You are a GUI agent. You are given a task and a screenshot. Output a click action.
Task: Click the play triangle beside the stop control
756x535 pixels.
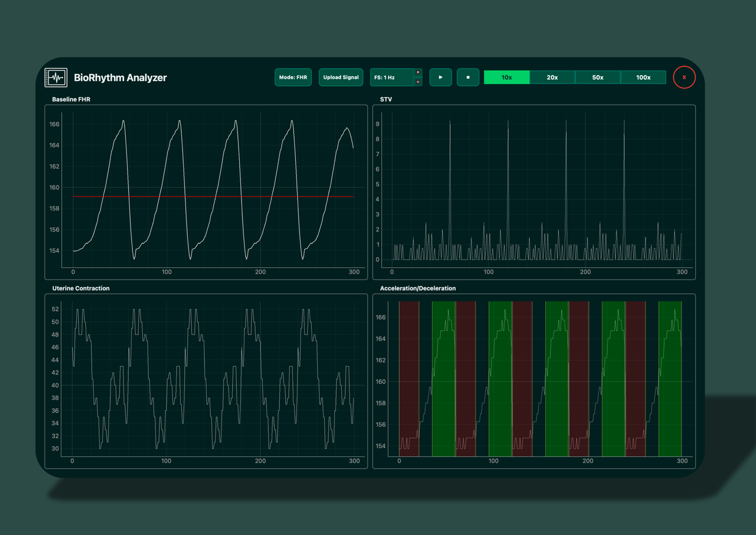[441, 77]
